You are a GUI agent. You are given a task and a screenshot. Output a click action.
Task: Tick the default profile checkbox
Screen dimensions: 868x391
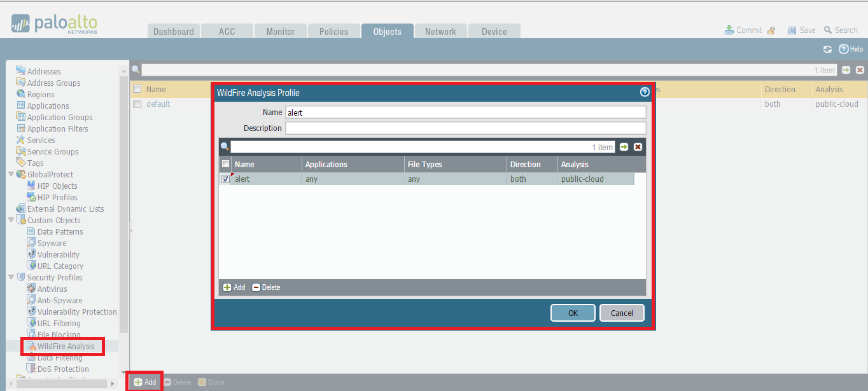pos(137,104)
